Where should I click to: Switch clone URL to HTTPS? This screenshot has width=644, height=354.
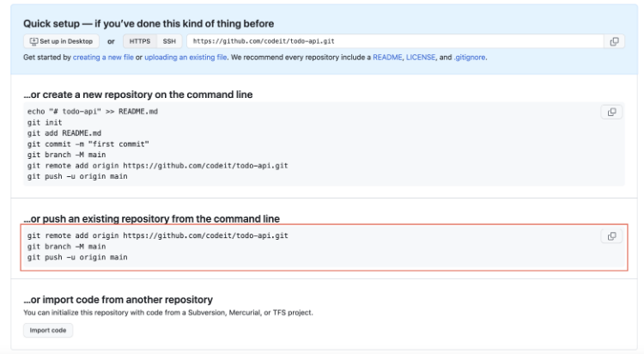(x=140, y=41)
